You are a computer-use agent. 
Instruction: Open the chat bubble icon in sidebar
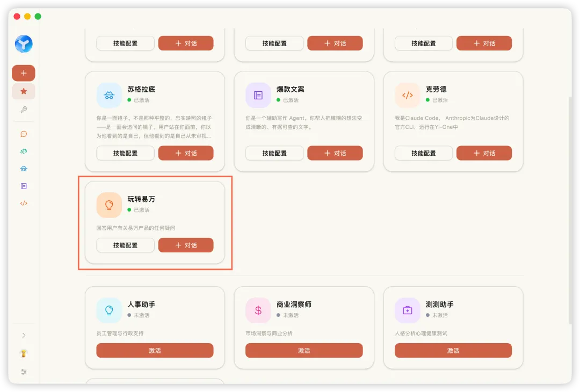click(24, 134)
